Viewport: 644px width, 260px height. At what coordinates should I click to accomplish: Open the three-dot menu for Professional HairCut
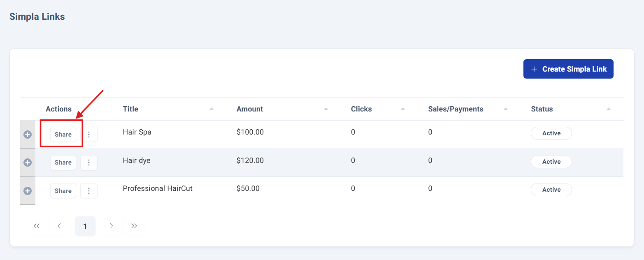(89, 191)
